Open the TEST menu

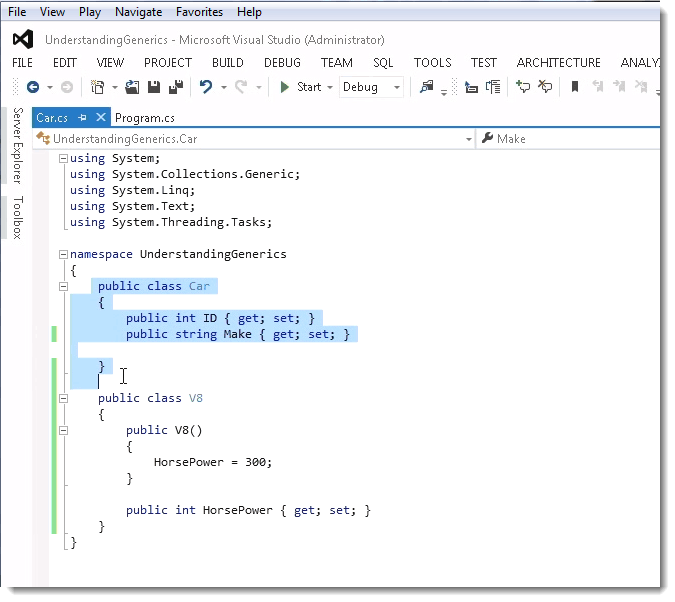pyautogui.click(x=483, y=63)
